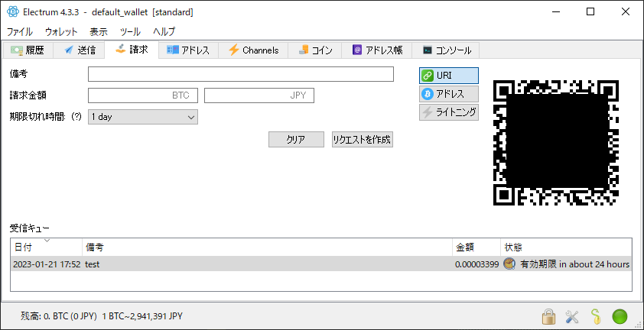Click the 0.00003399 amount cell
This screenshot has width=644, height=330.
(476, 264)
